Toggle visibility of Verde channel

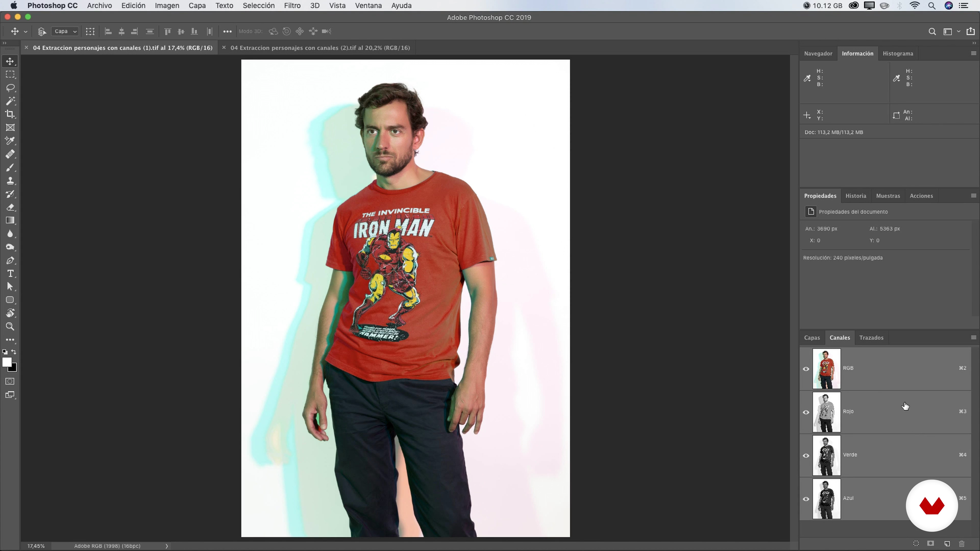806,455
